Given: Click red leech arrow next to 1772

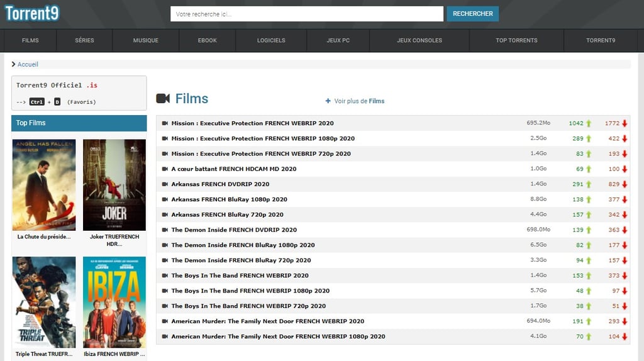Looking at the screenshot, I should pos(625,123).
